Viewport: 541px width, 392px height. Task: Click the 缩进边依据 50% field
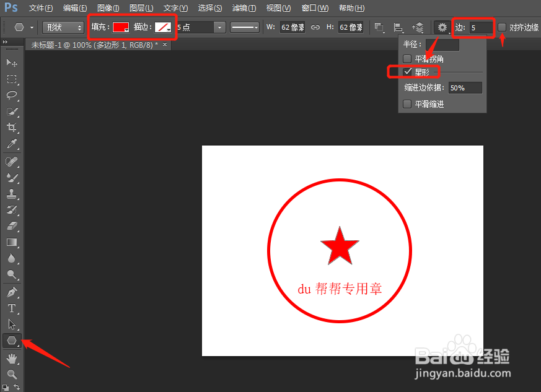pos(465,87)
